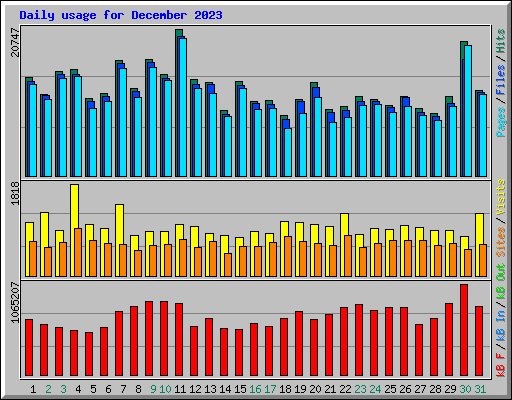Click the tallest cyan pages bar above day 11
Viewport: 512px width, 400px height.
183,107
